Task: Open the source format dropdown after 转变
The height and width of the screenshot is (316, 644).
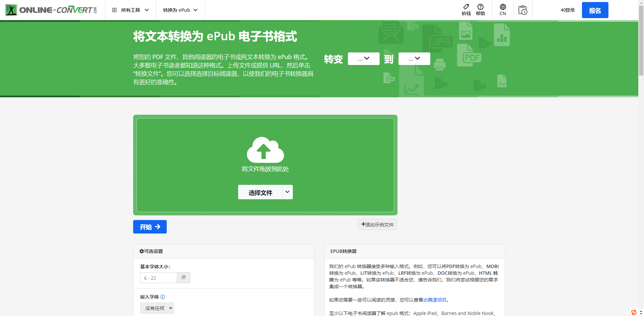Action: coord(364,59)
